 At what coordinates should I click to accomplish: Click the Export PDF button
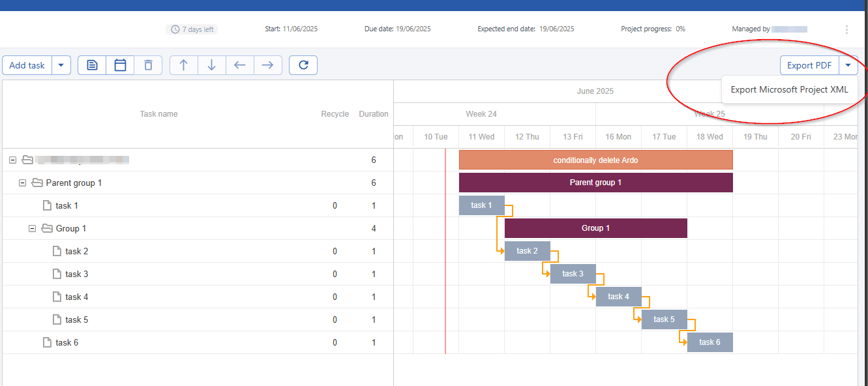point(809,65)
